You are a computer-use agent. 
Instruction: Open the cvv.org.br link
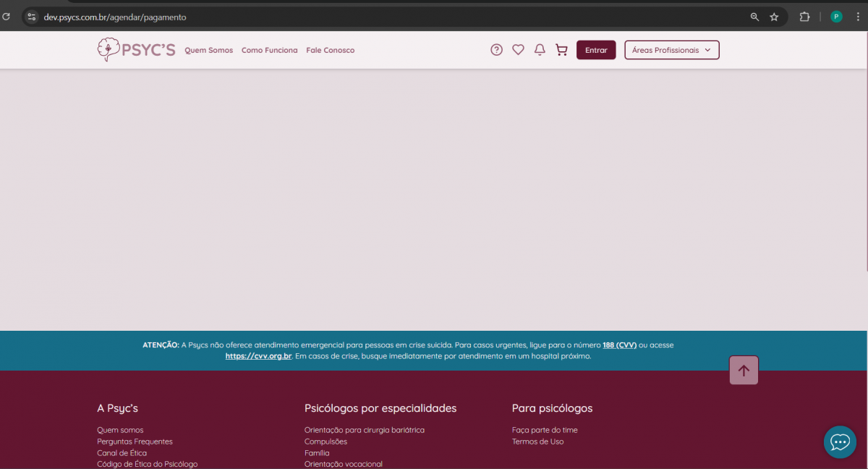258,356
